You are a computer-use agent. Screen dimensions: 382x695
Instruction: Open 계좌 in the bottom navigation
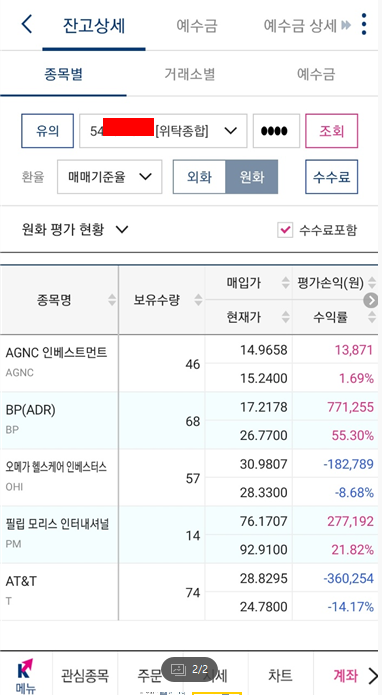click(x=346, y=675)
